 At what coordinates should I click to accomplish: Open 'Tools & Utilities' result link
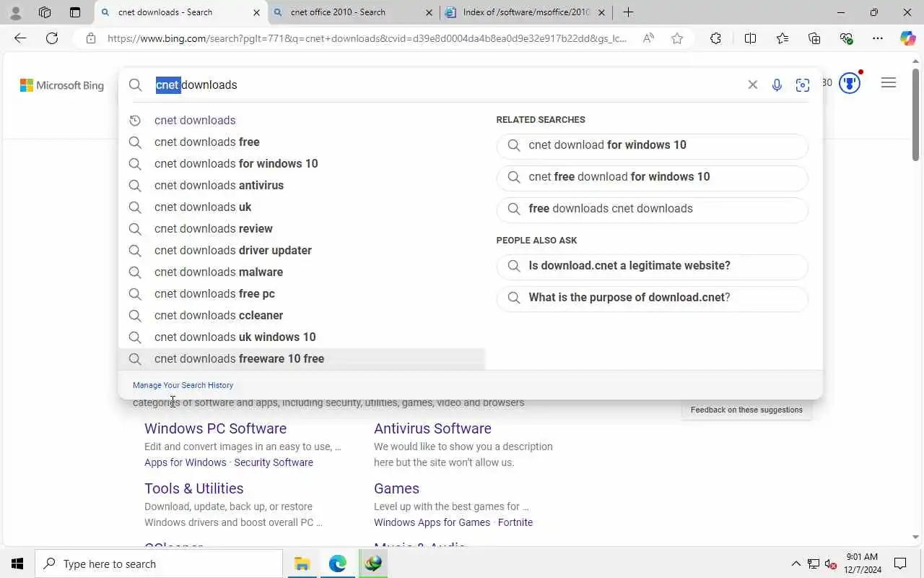click(193, 488)
